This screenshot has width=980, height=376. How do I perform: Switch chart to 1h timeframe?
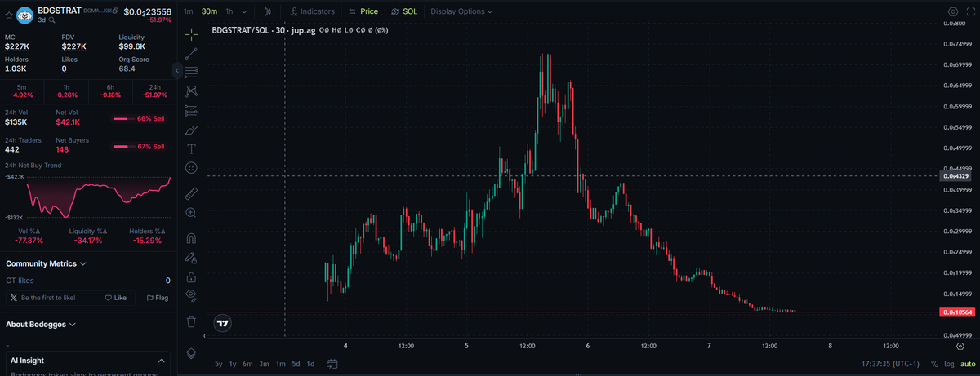click(229, 11)
